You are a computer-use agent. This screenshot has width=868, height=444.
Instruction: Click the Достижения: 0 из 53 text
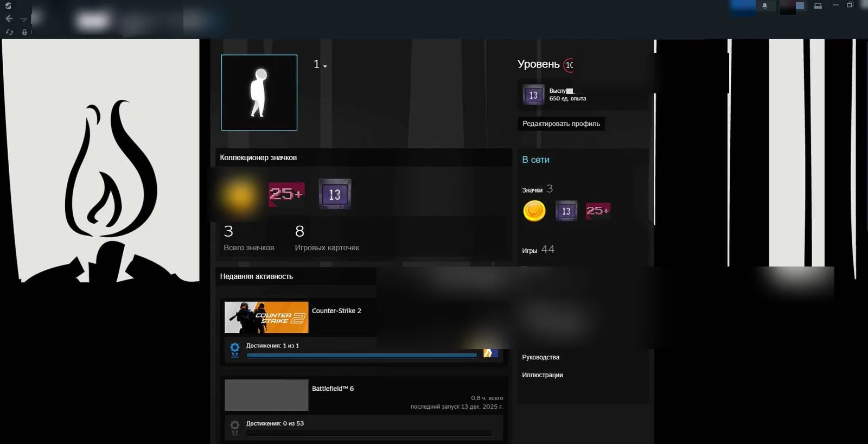(275, 423)
